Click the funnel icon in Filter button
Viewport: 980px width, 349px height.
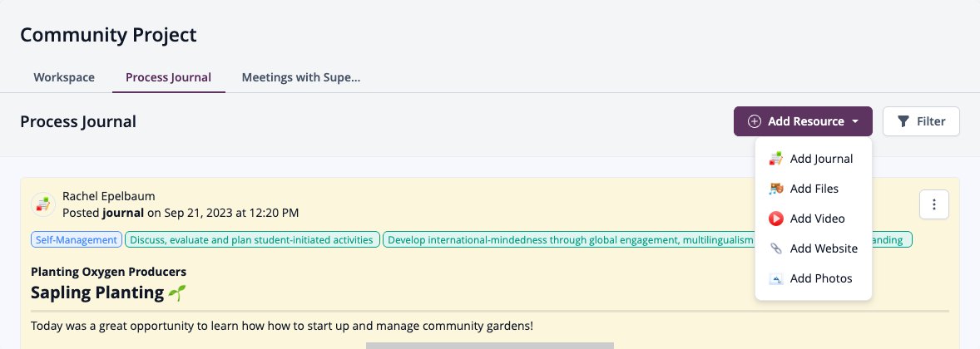(x=903, y=121)
